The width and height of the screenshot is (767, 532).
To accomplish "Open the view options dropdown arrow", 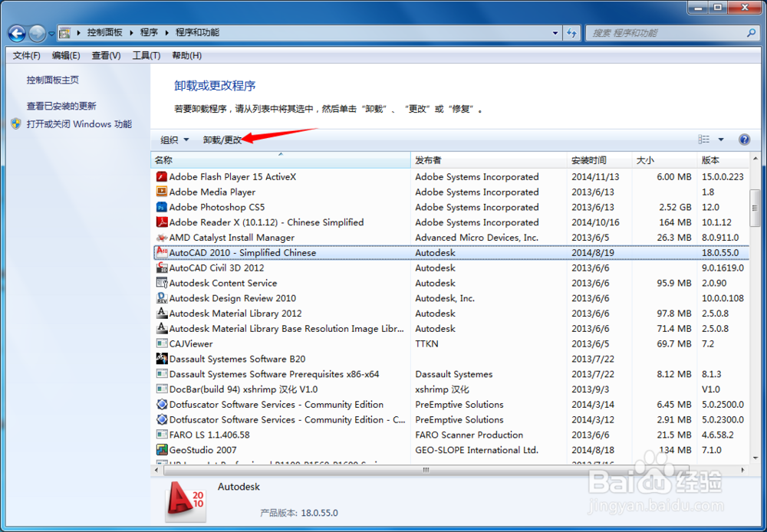I will pos(720,140).
